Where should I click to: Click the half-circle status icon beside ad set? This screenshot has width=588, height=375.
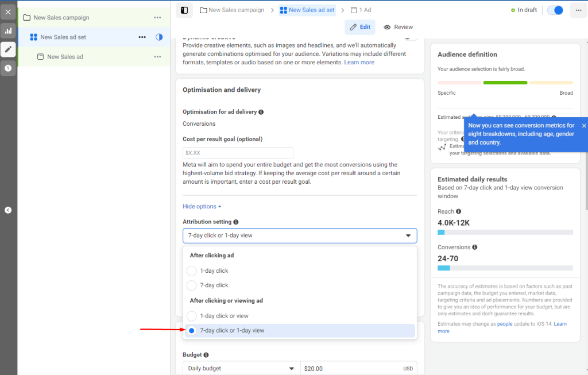[x=159, y=37]
